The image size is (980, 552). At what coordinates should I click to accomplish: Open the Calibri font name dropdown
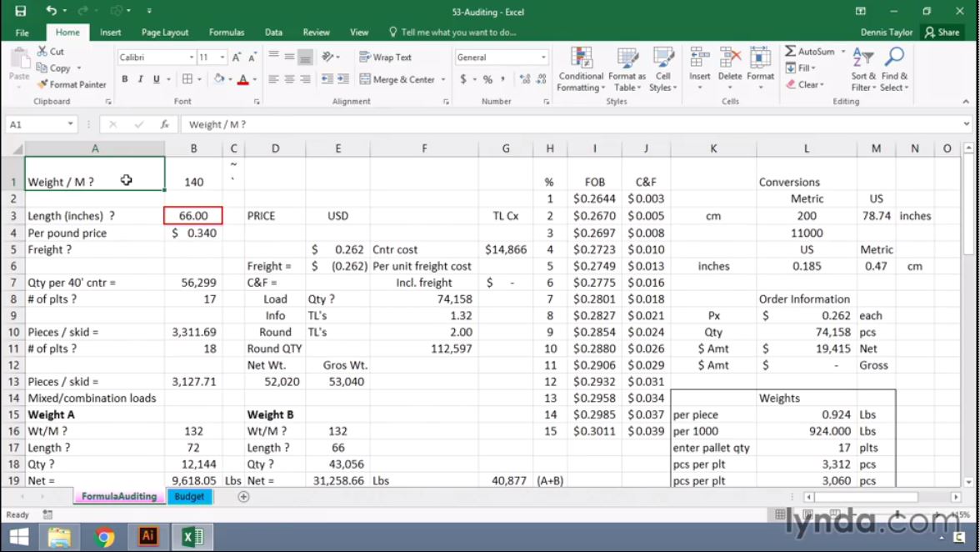pos(192,57)
